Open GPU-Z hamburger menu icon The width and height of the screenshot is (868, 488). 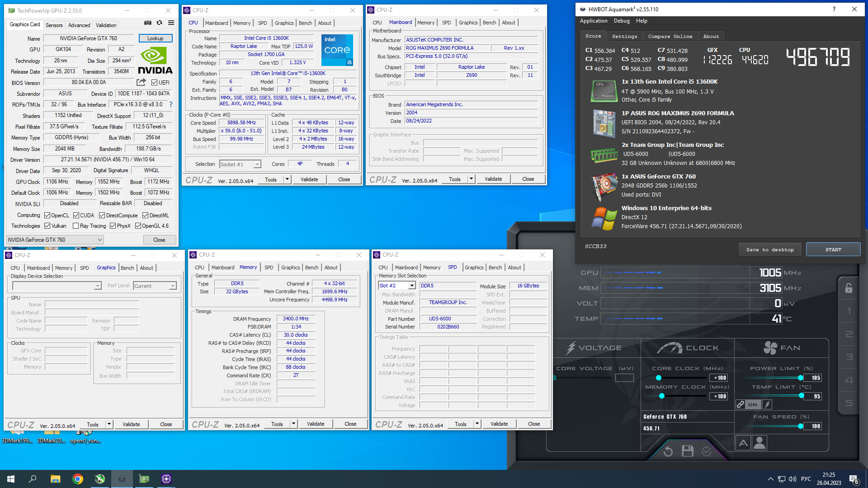[171, 23]
